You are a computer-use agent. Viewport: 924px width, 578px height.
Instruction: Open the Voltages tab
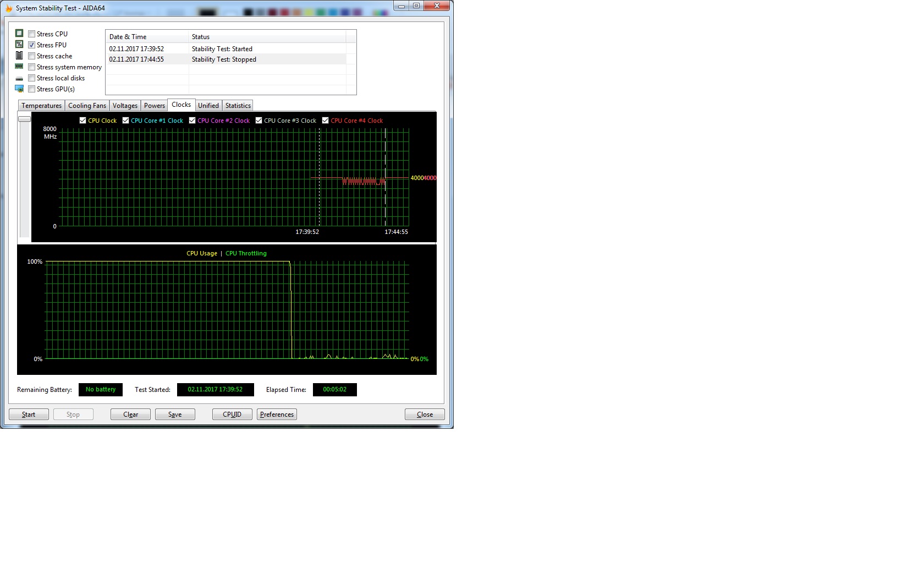click(x=125, y=106)
